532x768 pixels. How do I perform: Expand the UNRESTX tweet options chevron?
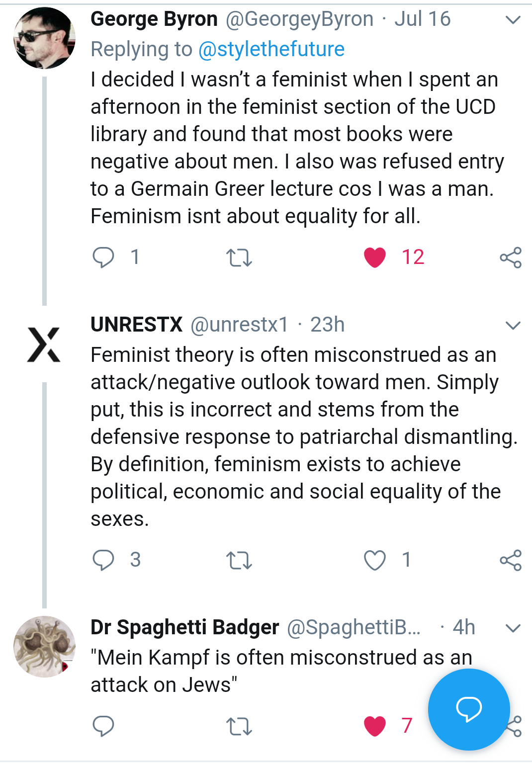pos(513,326)
